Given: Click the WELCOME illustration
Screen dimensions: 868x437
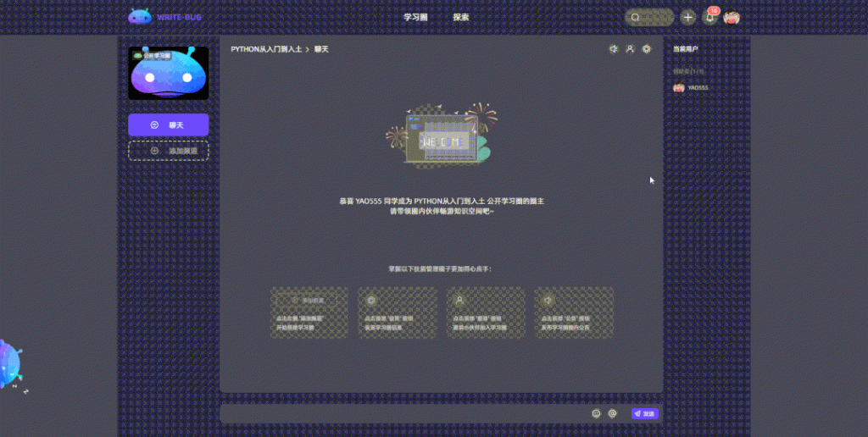Looking at the screenshot, I should click(x=441, y=135).
